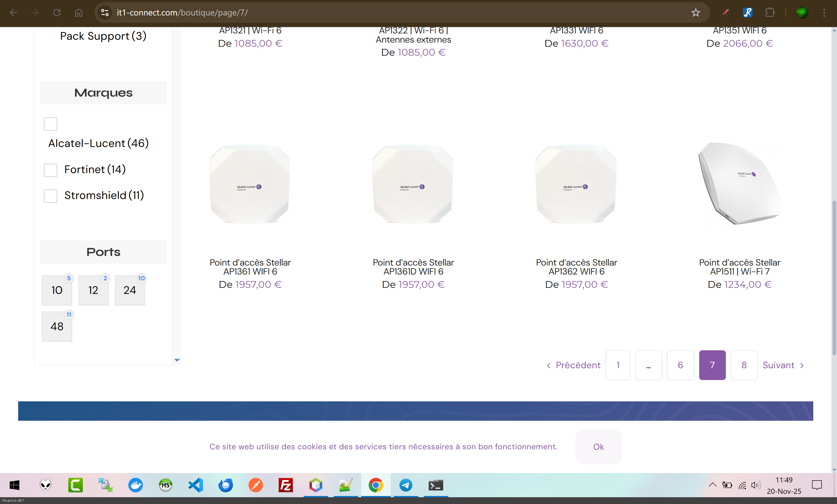837x504 pixels.
Task: Open Docker Desktop from the taskbar
Action: [x=136, y=485]
